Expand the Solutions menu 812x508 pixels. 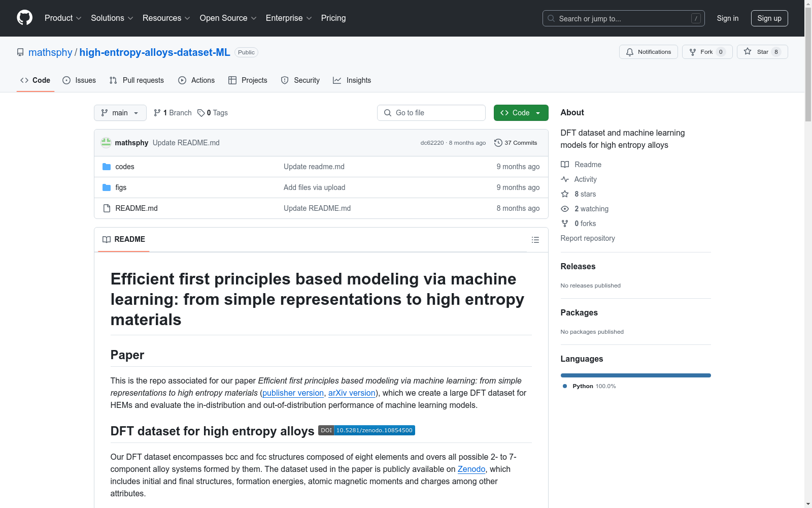coord(112,18)
